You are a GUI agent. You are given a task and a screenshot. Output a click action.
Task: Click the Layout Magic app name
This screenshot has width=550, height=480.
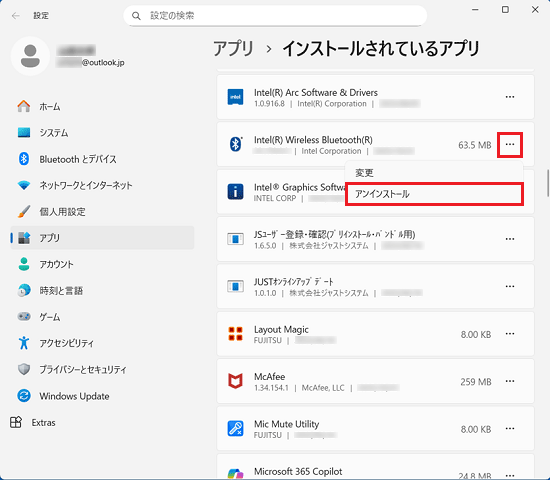click(281, 329)
